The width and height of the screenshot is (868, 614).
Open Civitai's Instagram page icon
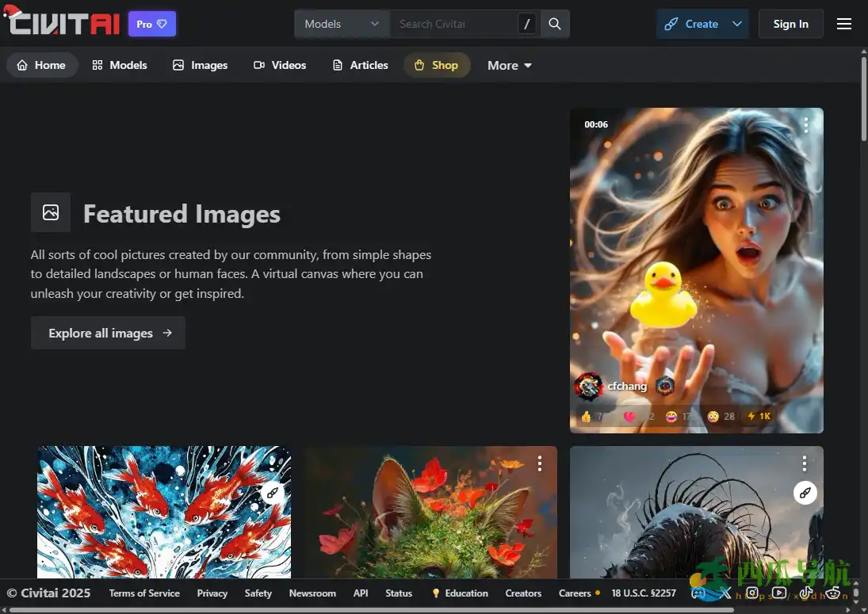pos(752,593)
